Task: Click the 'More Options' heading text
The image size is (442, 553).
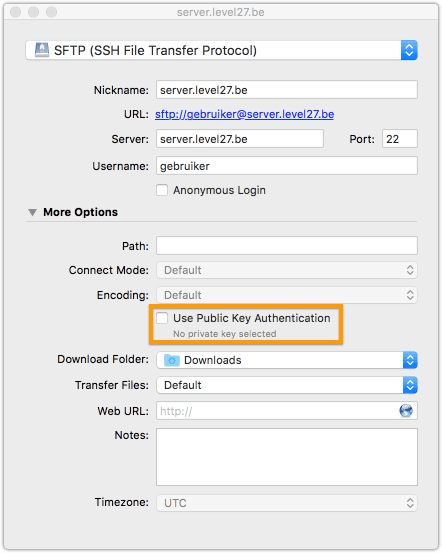Action: (80, 212)
